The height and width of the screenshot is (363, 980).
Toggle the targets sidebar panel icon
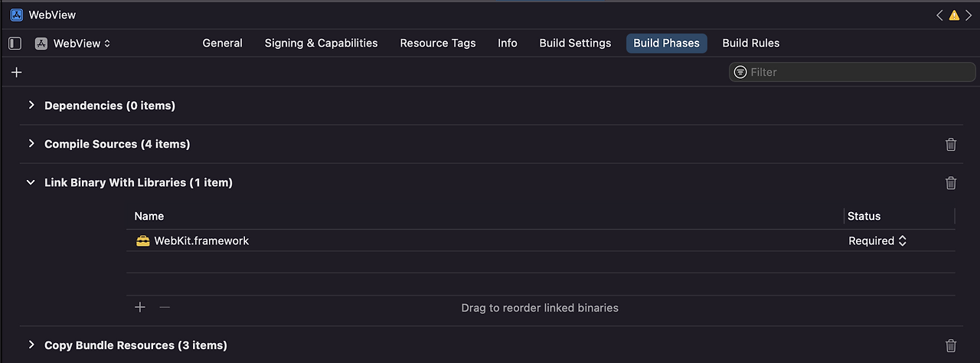15,44
